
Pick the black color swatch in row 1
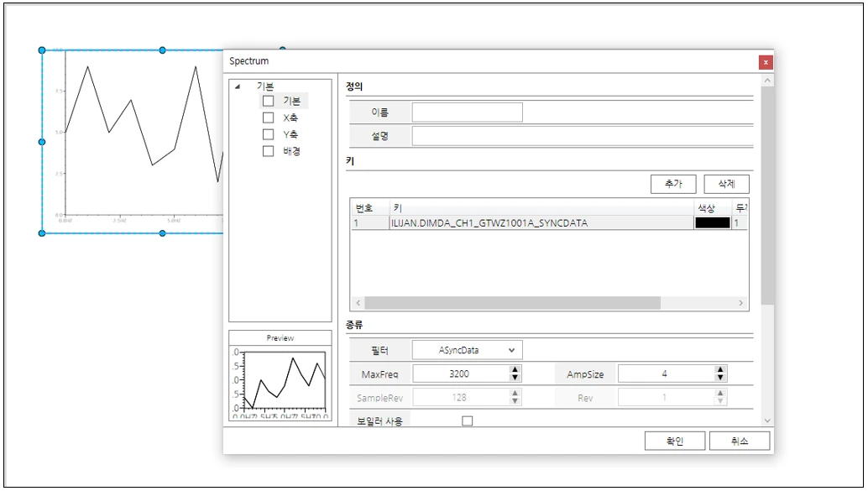pyautogui.click(x=713, y=222)
